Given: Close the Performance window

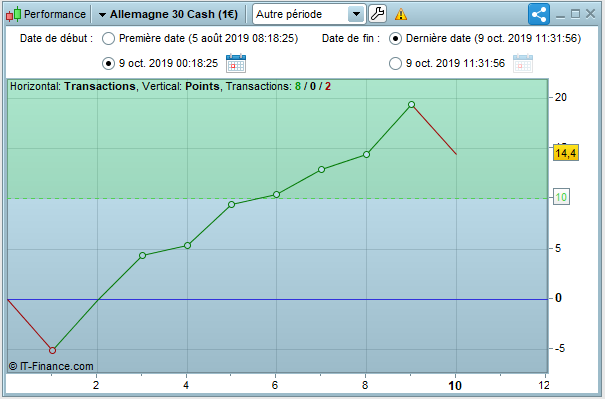Looking at the screenshot, I should pos(590,14).
